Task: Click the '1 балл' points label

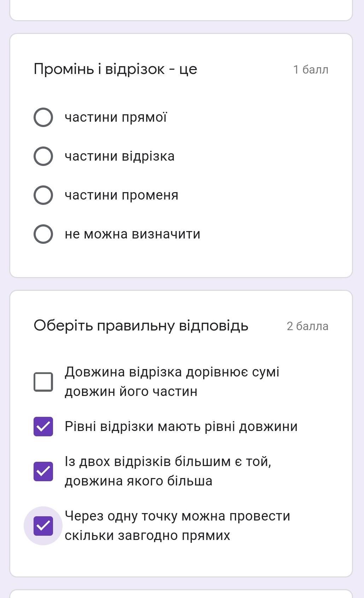Action: [x=311, y=69]
